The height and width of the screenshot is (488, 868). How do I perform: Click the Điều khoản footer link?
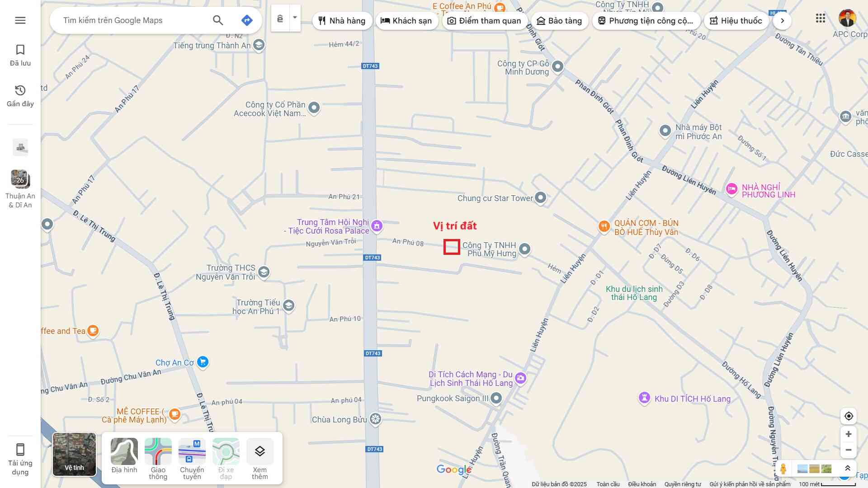642,484
